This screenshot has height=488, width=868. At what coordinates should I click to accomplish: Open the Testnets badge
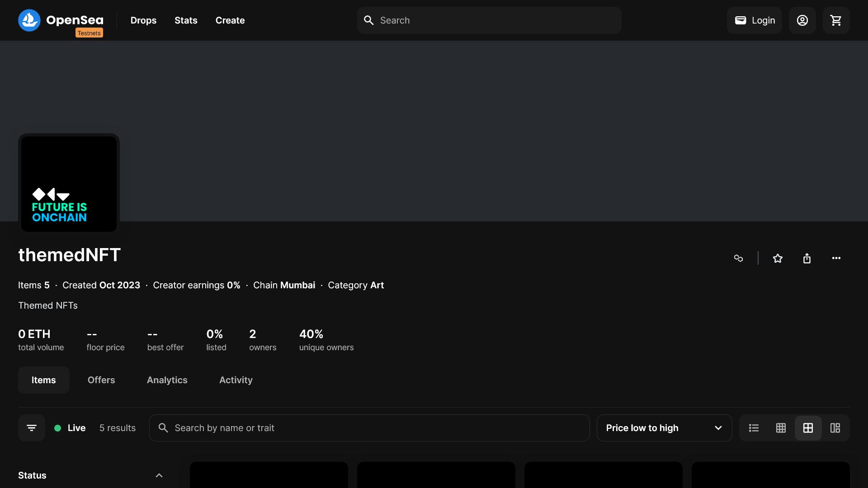pyautogui.click(x=89, y=33)
